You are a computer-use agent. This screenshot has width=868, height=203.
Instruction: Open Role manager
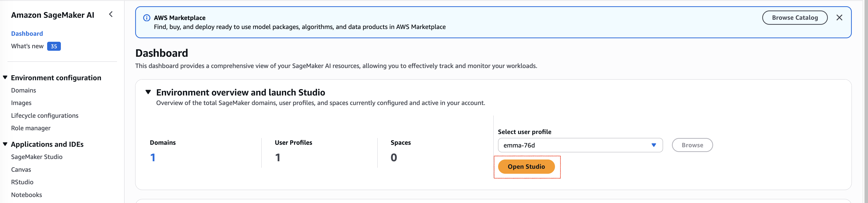coord(31,128)
